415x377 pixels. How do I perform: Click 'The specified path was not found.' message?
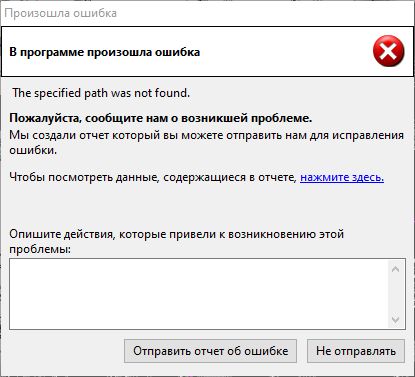[x=101, y=93]
